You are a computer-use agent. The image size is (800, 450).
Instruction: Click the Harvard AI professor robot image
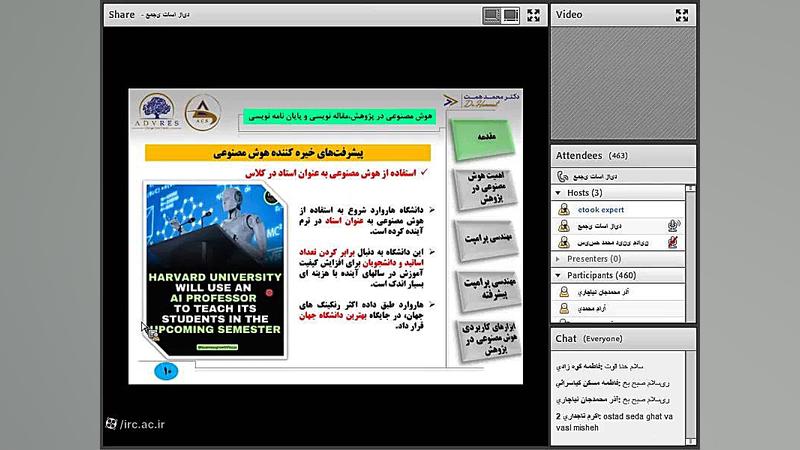coord(215,270)
